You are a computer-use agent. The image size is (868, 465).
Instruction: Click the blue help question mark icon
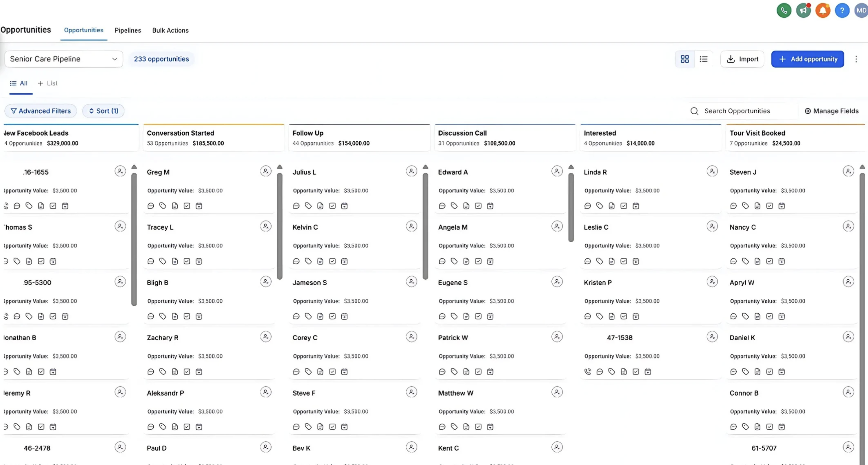842,10
